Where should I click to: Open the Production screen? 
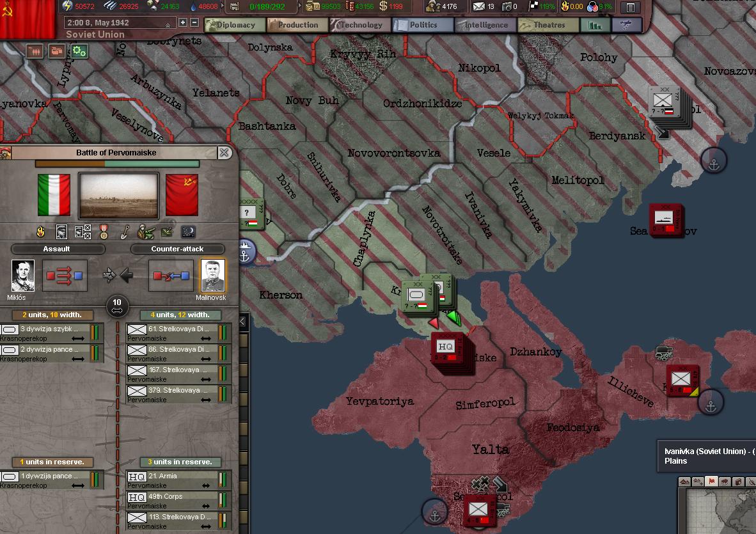[x=297, y=26]
